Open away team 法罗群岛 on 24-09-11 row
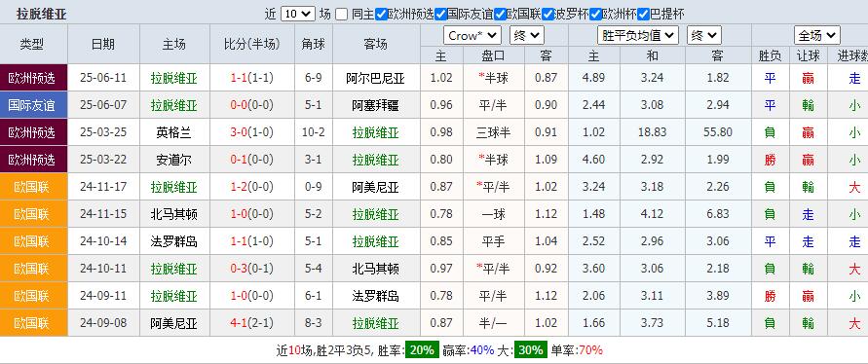 click(376, 296)
